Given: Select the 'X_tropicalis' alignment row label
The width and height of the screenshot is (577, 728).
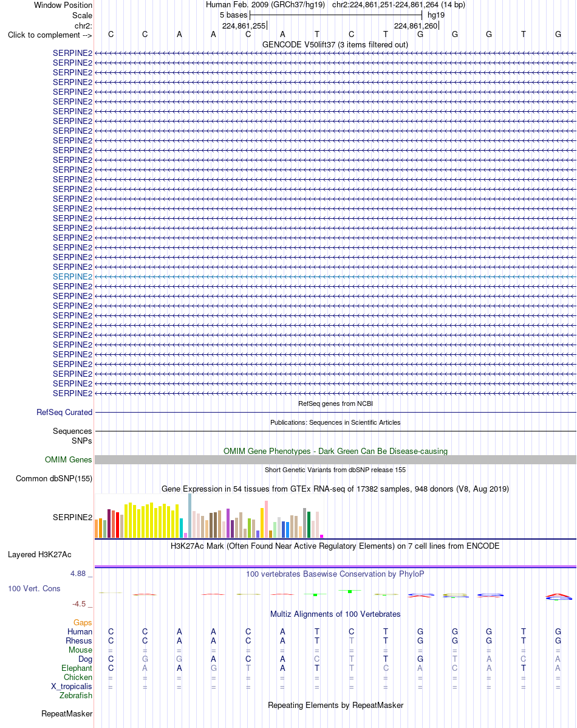Looking at the screenshot, I should pyautogui.click(x=72, y=686).
